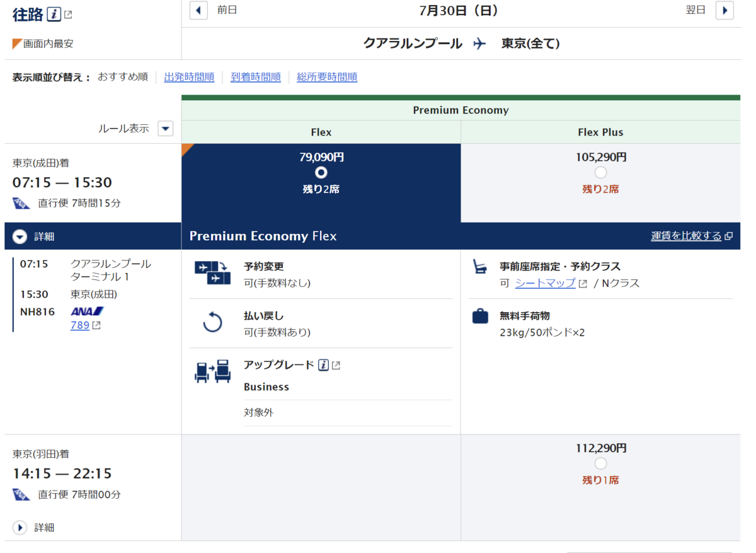Viewport: 756px width, 553px height.
Task: Click external link icon beside 789
Action: (96, 326)
